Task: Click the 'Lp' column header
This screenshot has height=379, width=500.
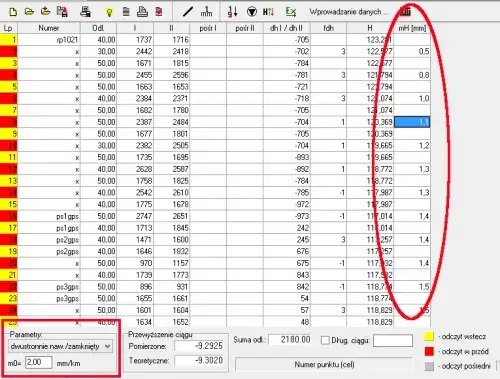Action: [x=8, y=28]
